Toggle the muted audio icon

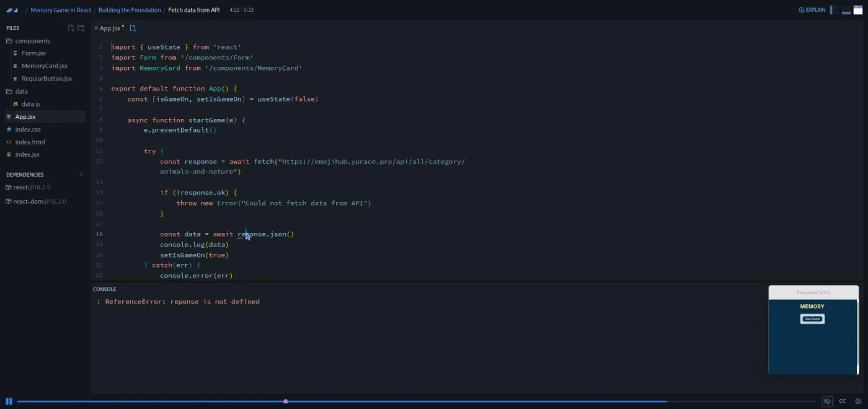[826, 402]
